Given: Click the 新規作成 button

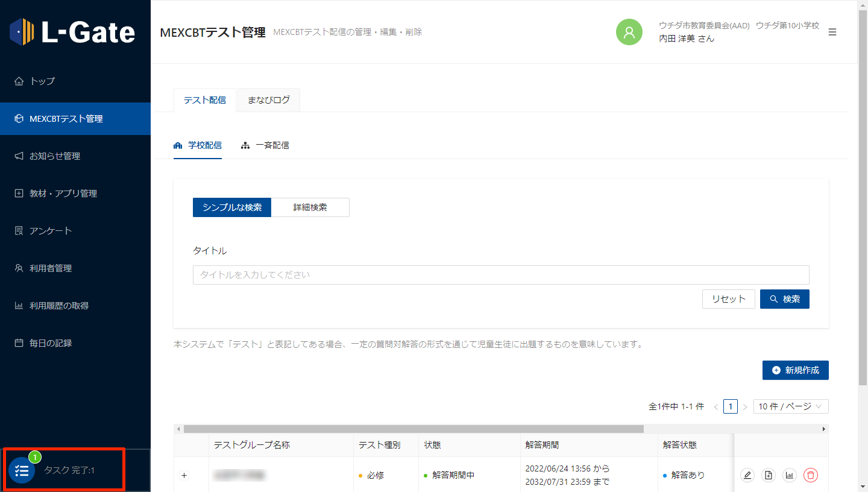Looking at the screenshot, I should 795,370.
